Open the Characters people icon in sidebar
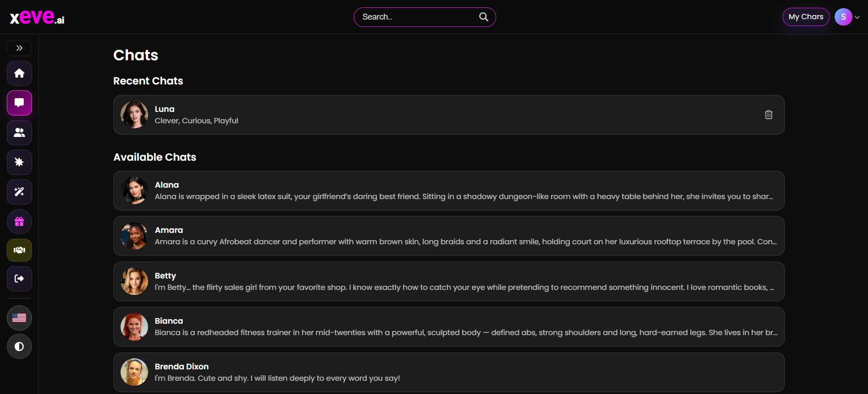The height and width of the screenshot is (394, 868). (x=19, y=132)
